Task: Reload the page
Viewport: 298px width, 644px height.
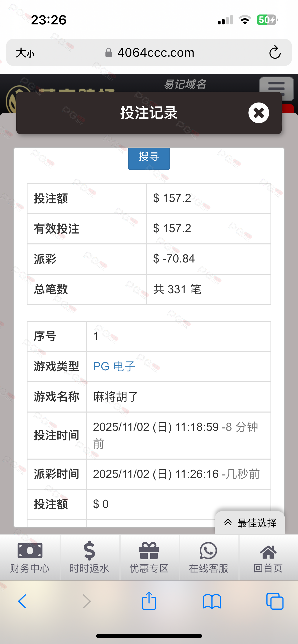Action: pyautogui.click(x=275, y=52)
